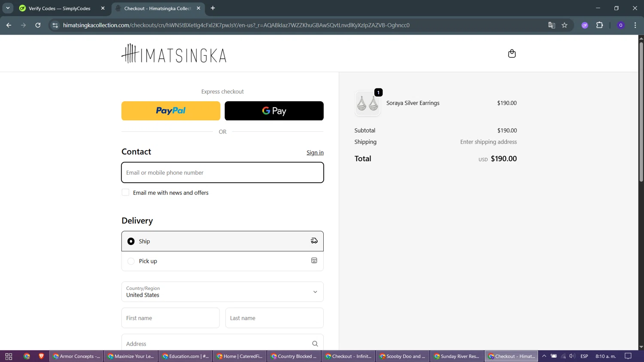Click the battery status tray icon
644x362 pixels.
tap(554, 356)
